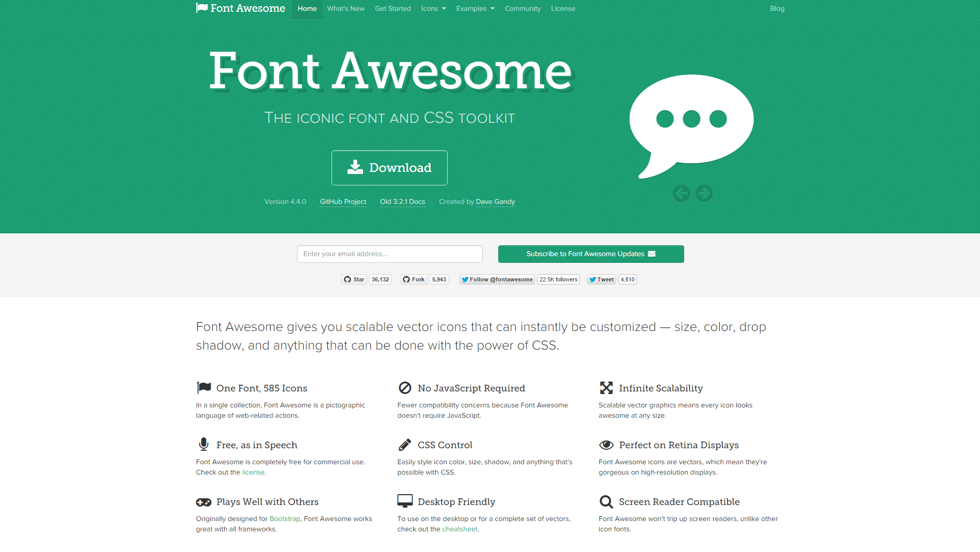Click the large speech bubble comment icon
The image size is (980, 552).
coord(691,127)
